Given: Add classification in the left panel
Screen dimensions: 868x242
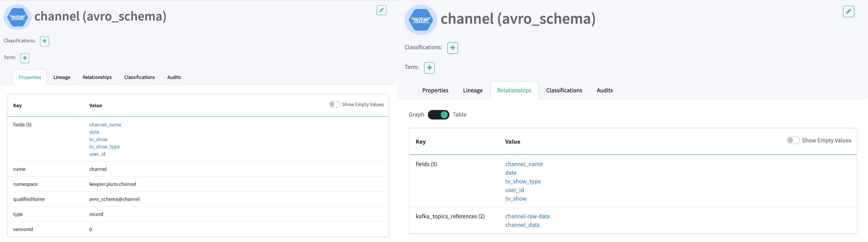Looking at the screenshot, I should coord(44,41).
